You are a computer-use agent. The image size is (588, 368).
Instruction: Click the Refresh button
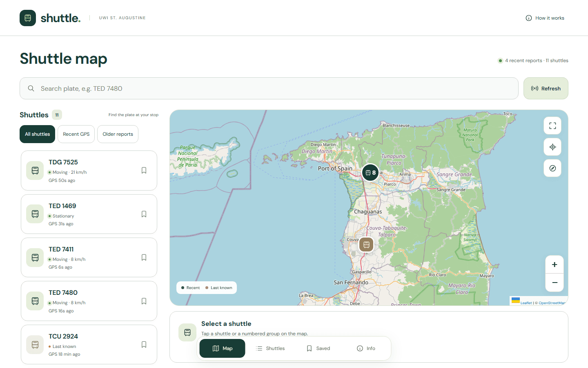tap(546, 88)
